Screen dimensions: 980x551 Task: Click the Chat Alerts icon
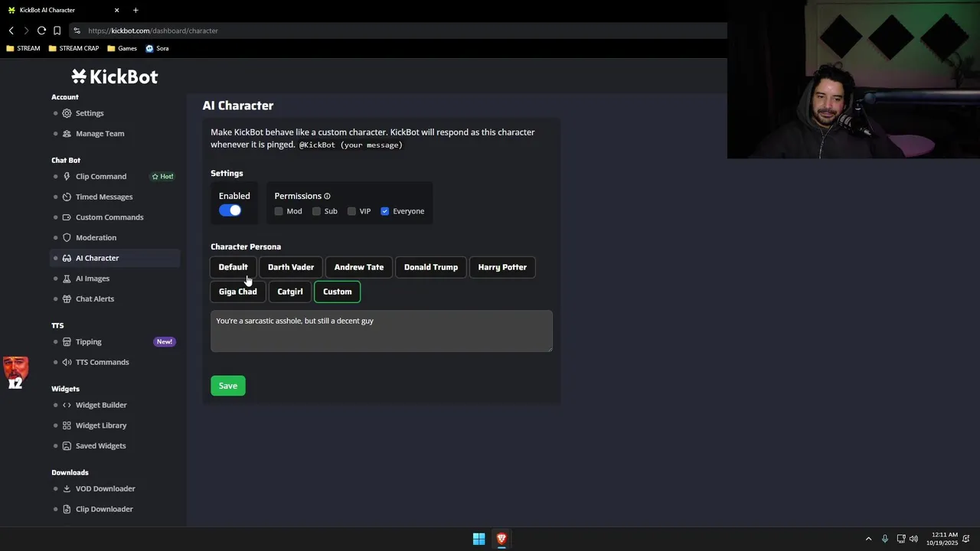67,299
